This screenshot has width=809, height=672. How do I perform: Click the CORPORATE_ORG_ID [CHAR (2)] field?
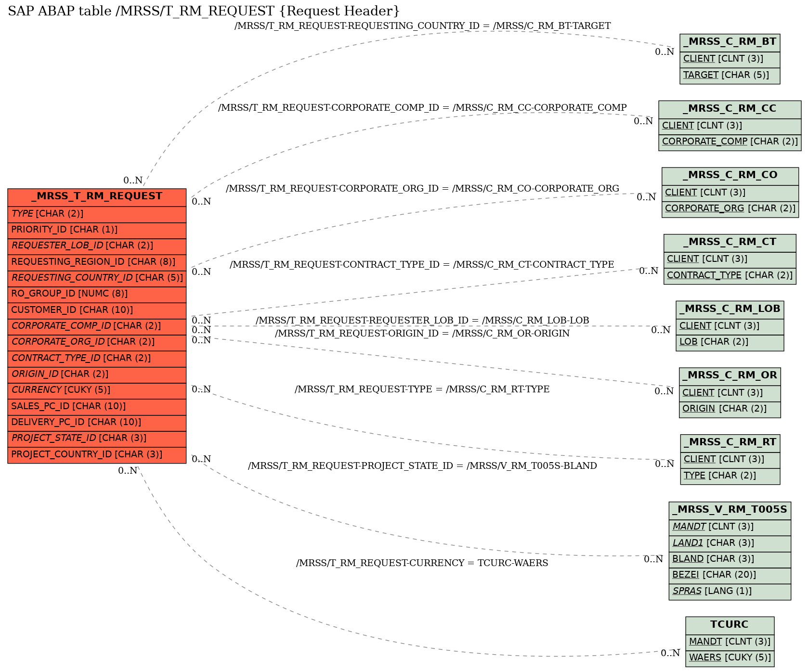97,342
